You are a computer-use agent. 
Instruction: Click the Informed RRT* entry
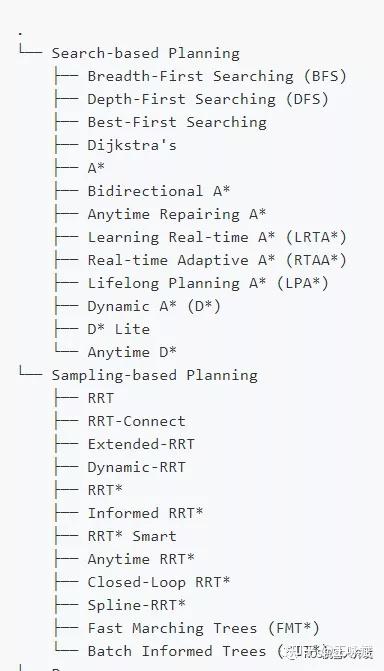[145, 513]
